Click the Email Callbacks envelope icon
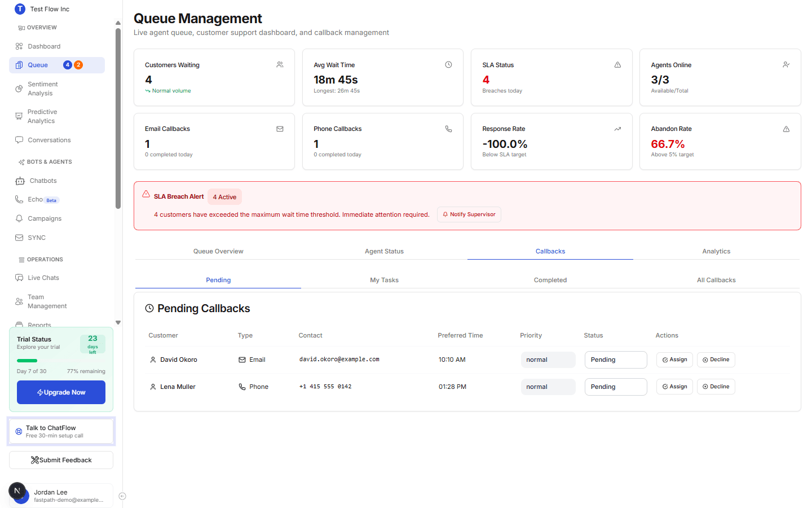812x508 pixels. pyautogui.click(x=280, y=129)
